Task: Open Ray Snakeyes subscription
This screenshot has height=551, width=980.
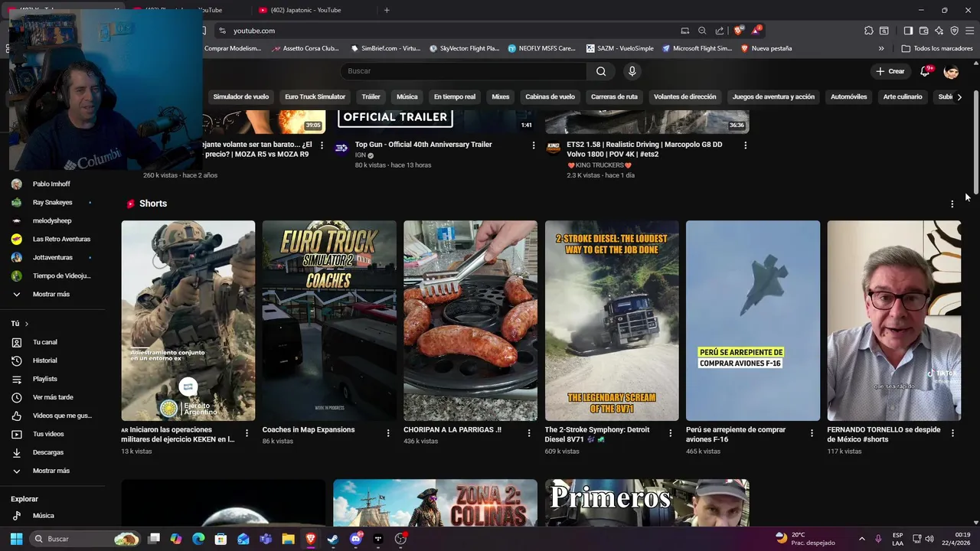Action: pos(52,203)
